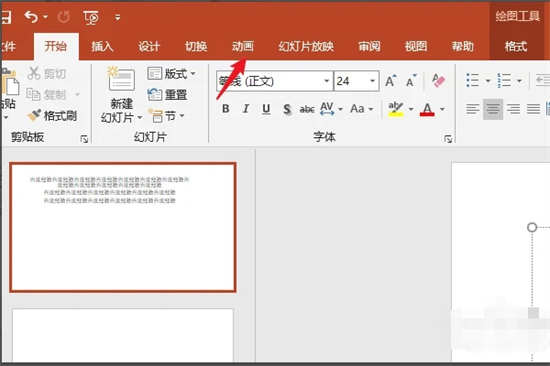Image resolution: width=550 pixels, height=366 pixels.
Task: Open clipboard pane dialog launcher
Action: [x=84, y=139]
